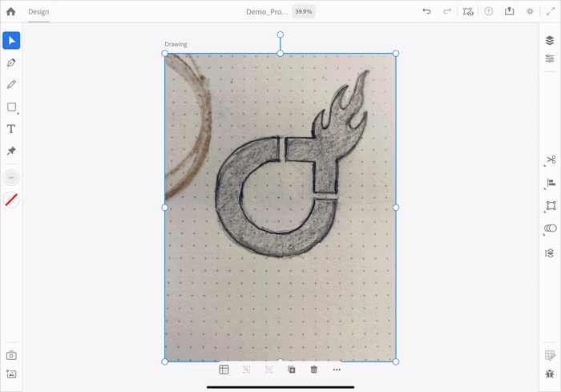Select the Rectangle shape tool
This screenshot has width=561, height=392.
[x=12, y=107]
